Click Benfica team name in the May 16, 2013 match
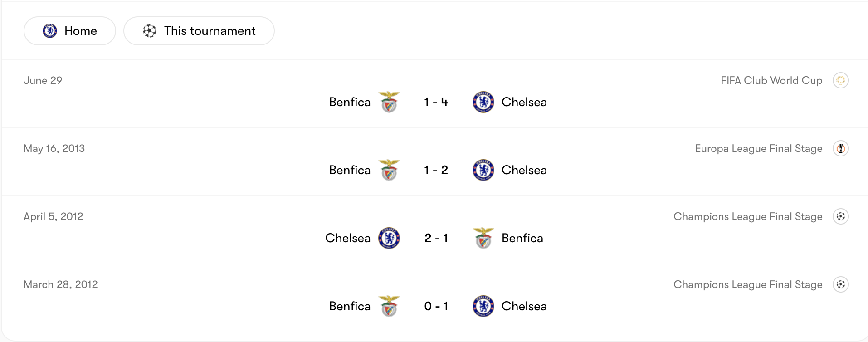868x342 pixels. coord(350,170)
